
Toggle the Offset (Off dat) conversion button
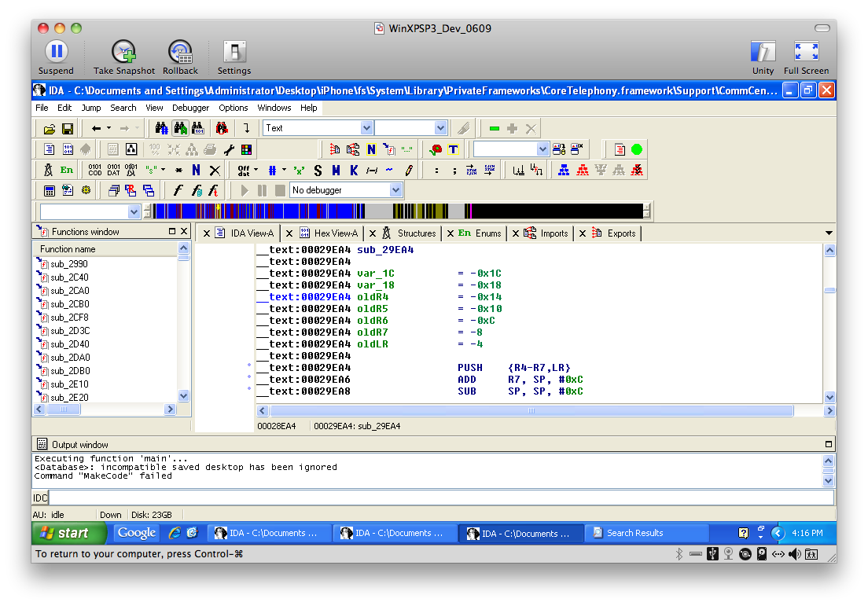242,170
